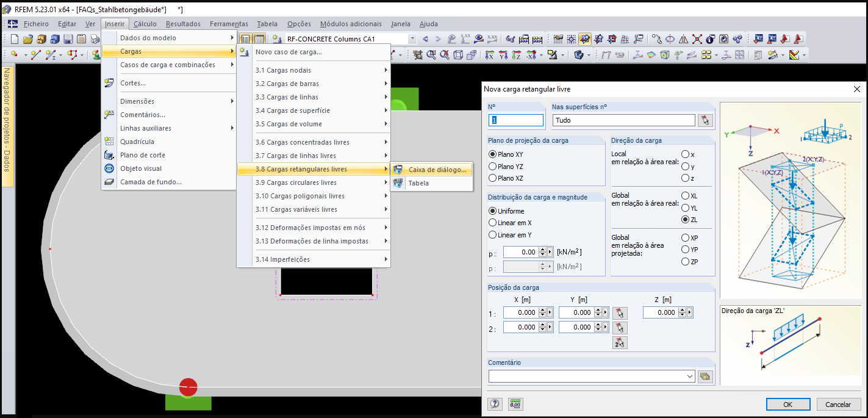868x418 pixels.
Task: Choose global ZL load direction
Action: (685, 220)
